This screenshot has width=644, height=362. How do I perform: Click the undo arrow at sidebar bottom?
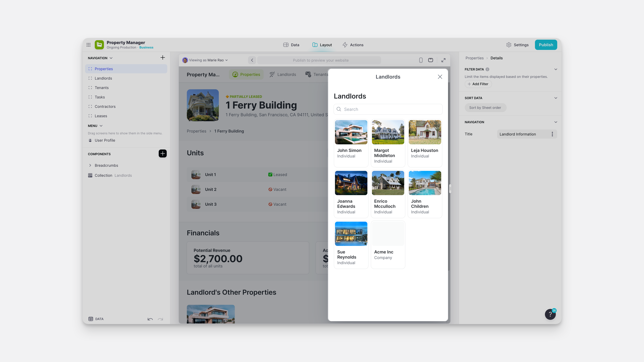pos(150,319)
